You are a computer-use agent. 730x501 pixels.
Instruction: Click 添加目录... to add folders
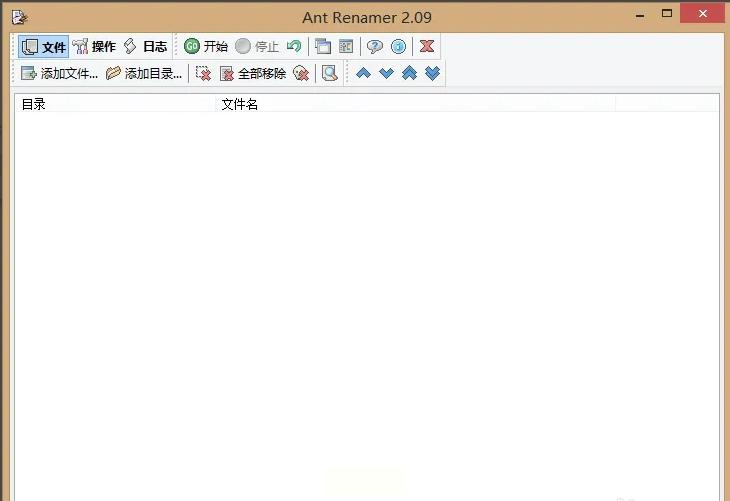point(144,73)
